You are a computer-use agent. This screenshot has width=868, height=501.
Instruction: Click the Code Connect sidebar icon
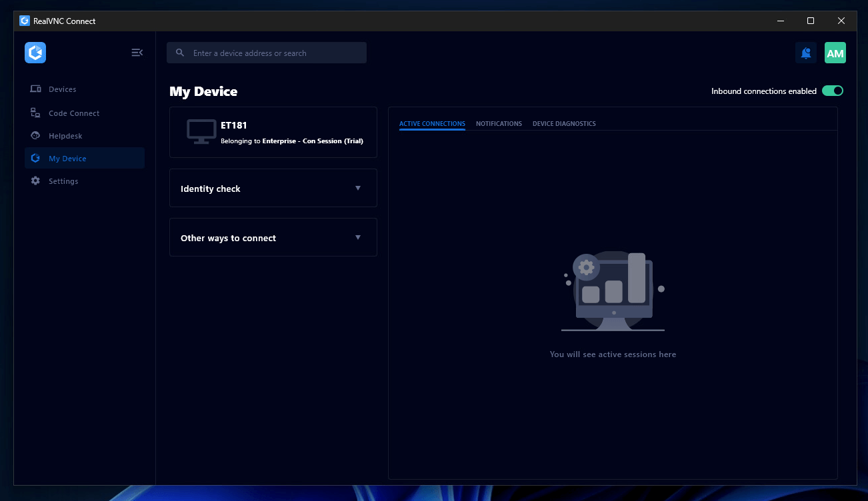pos(35,113)
